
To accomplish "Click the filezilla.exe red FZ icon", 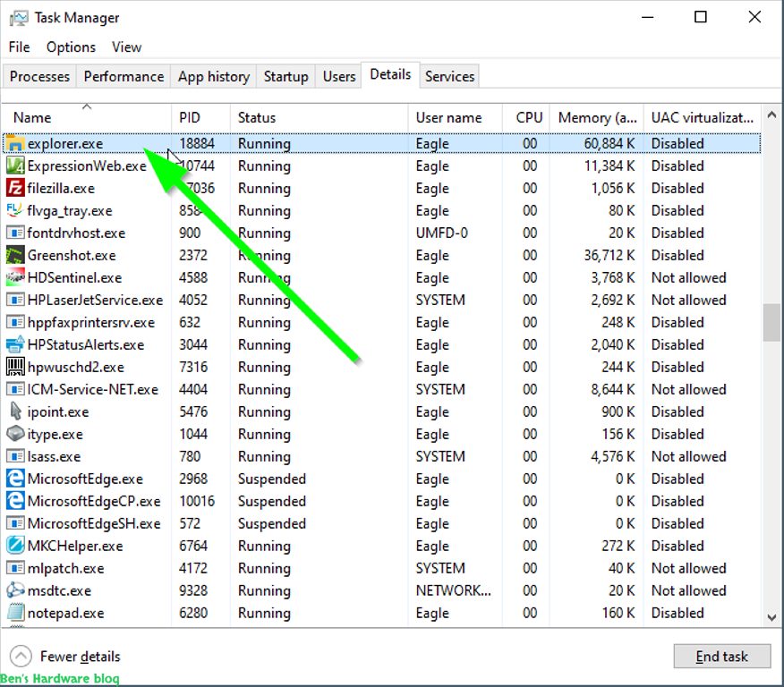I will coord(15,189).
